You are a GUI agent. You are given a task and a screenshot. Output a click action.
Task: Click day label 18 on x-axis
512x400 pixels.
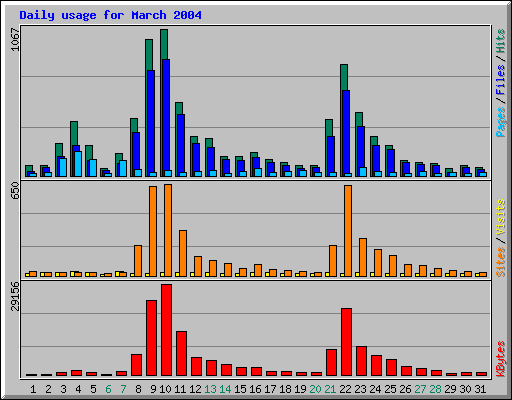point(285,389)
